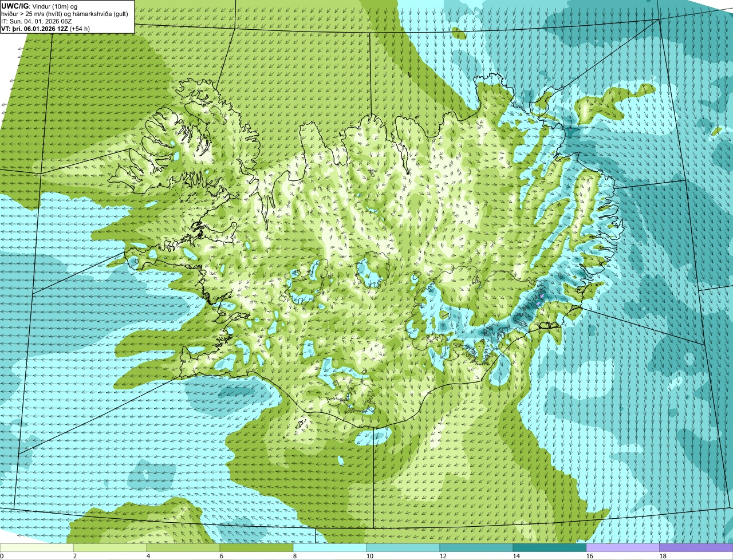Click the '18' label on the wind scale
Screen dimensions: 733x560
click(663, 556)
